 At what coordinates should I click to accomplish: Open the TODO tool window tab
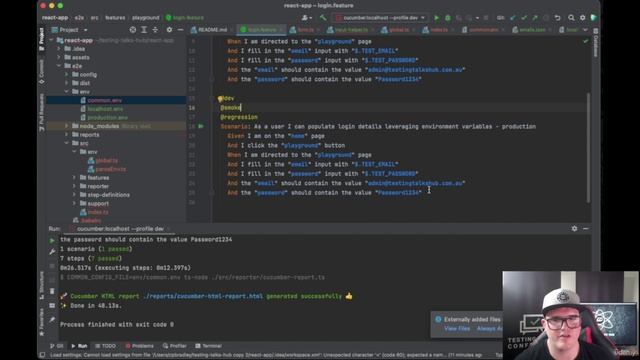tap(105, 346)
